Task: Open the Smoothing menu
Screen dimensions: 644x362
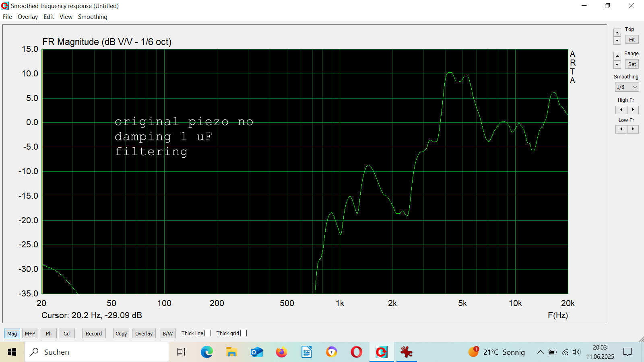Action: point(93,17)
